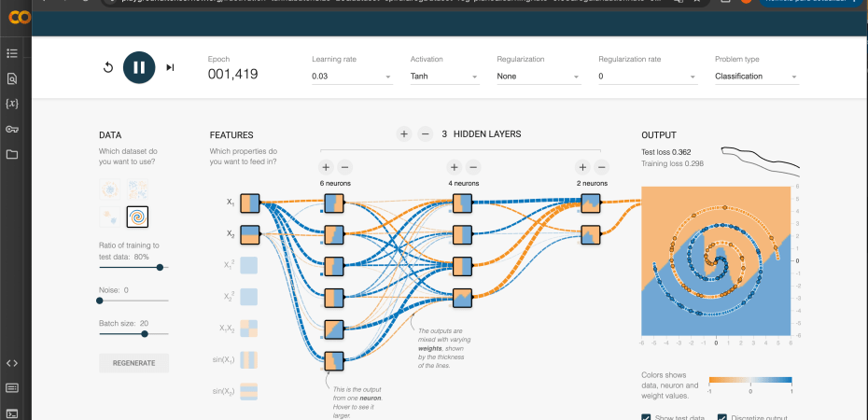Remove a neuron from the 2-neuron layer

click(602, 167)
